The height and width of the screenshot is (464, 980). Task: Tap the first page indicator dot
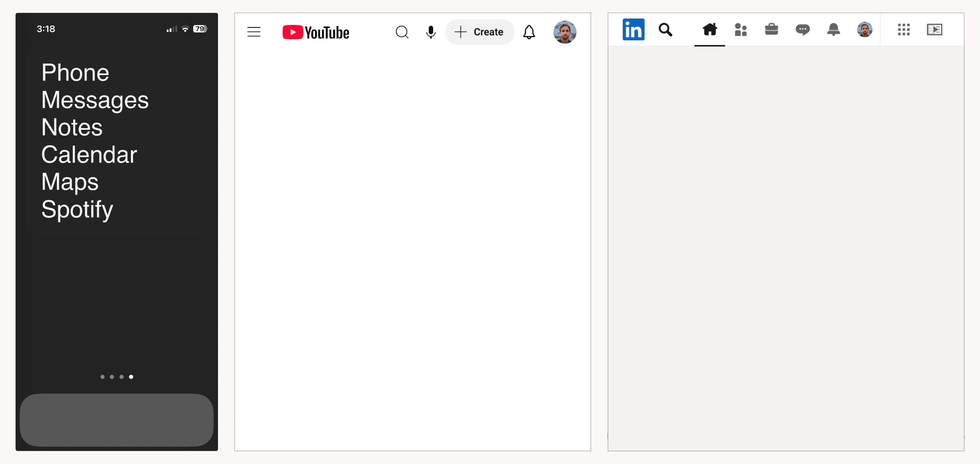pos(102,377)
